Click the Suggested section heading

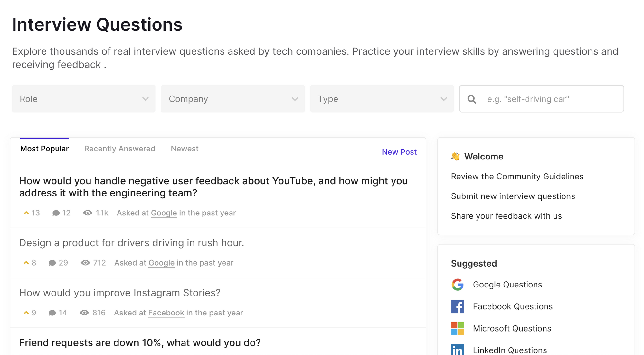click(x=474, y=263)
